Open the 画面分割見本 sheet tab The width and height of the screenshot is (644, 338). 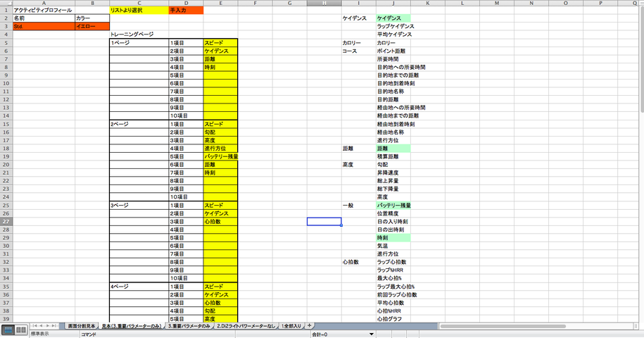(82, 326)
